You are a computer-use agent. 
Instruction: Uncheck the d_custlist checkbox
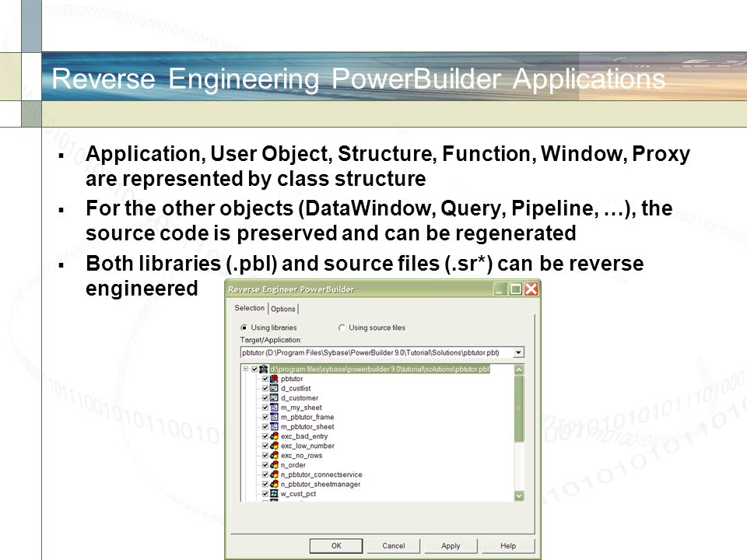pos(265,388)
